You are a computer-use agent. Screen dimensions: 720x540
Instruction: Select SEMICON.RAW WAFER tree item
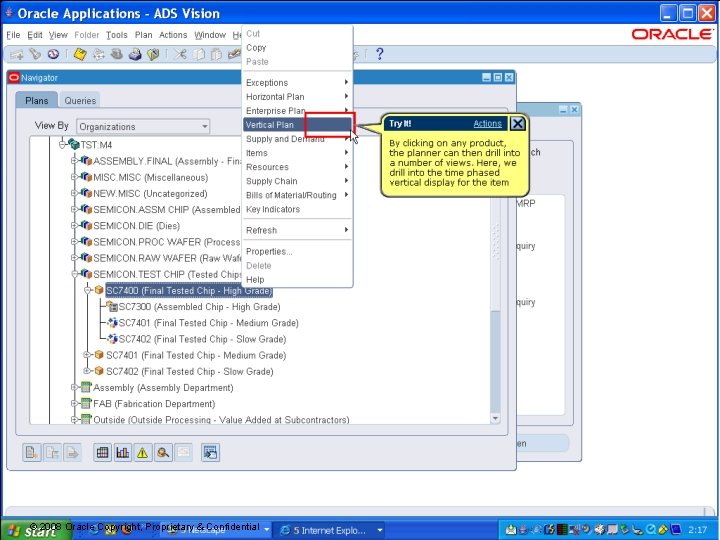tap(168, 258)
